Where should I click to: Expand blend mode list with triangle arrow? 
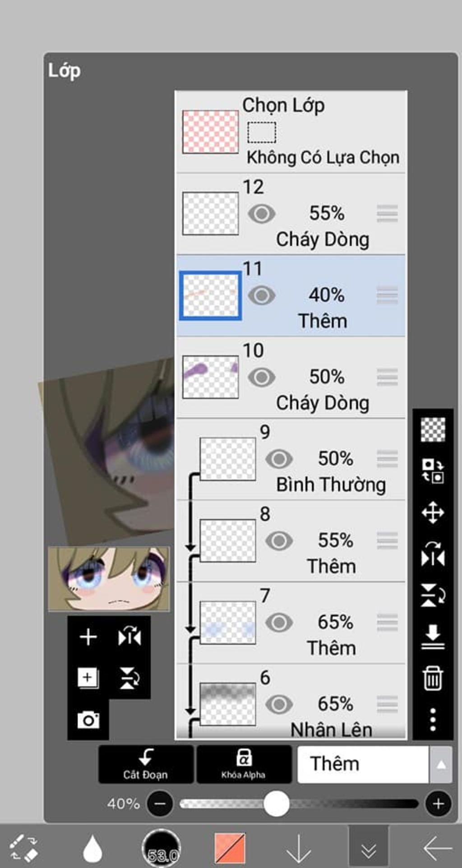(x=441, y=764)
